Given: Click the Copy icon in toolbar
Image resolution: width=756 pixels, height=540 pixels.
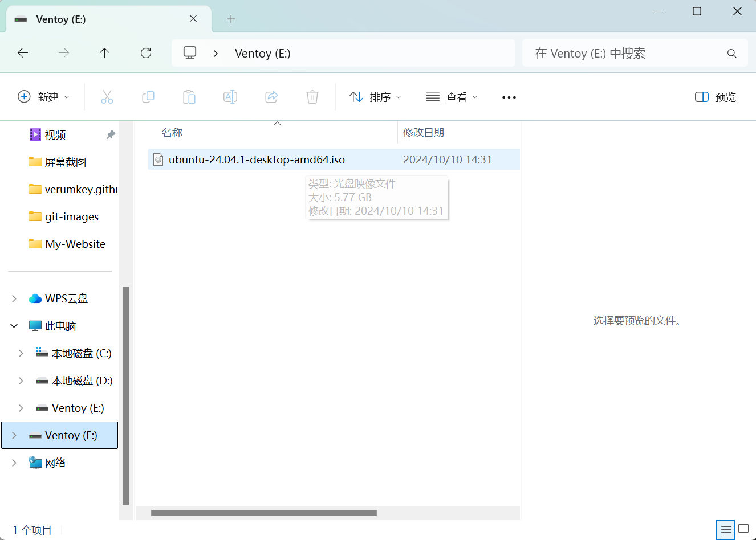Looking at the screenshot, I should click(x=148, y=97).
